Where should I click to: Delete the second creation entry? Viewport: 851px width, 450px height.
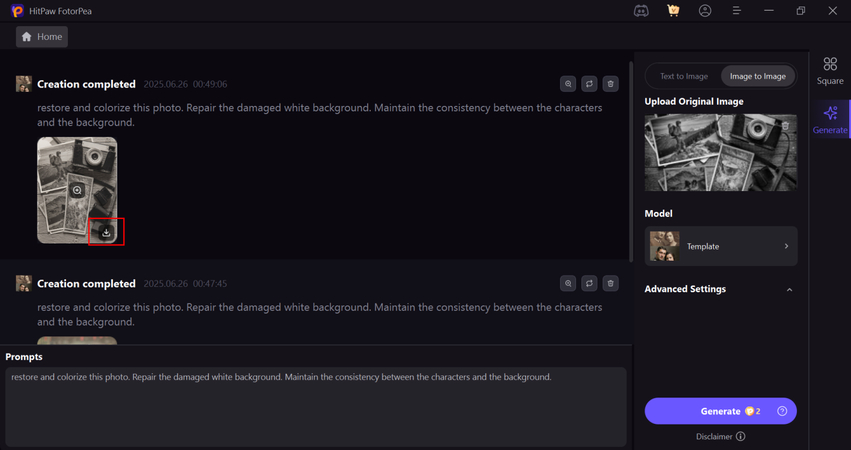tap(610, 283)
